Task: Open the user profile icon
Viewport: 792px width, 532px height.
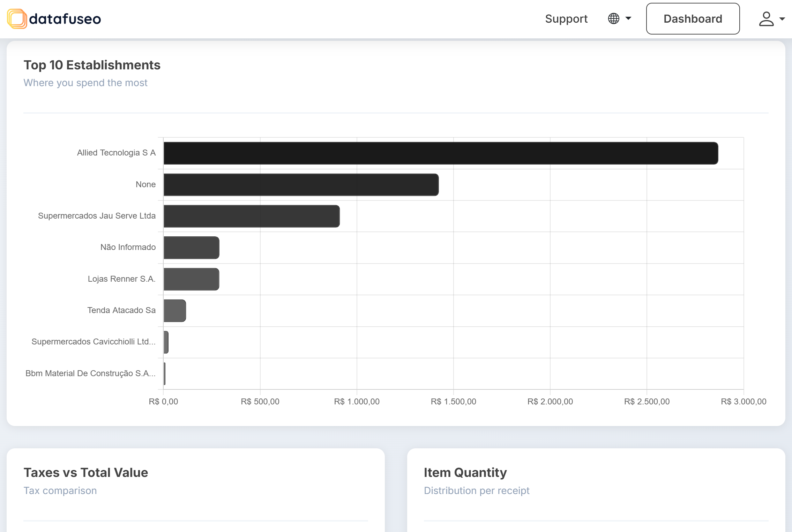Action: point(766,19)
